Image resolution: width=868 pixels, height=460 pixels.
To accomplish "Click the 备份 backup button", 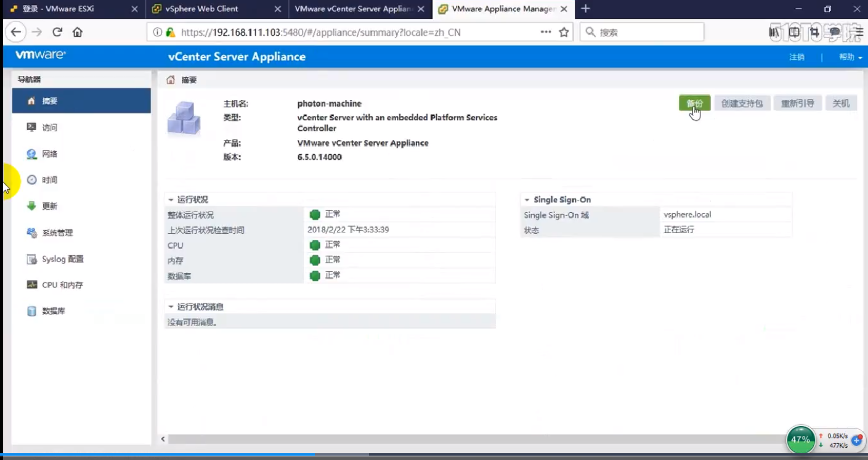I will tap(694, 103).
